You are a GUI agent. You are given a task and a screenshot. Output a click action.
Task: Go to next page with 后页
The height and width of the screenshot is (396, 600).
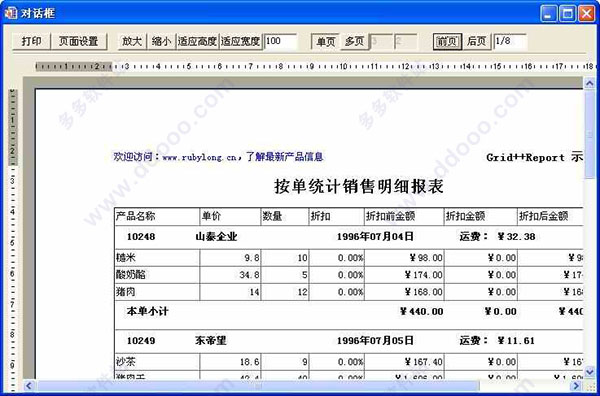[476, 41]
